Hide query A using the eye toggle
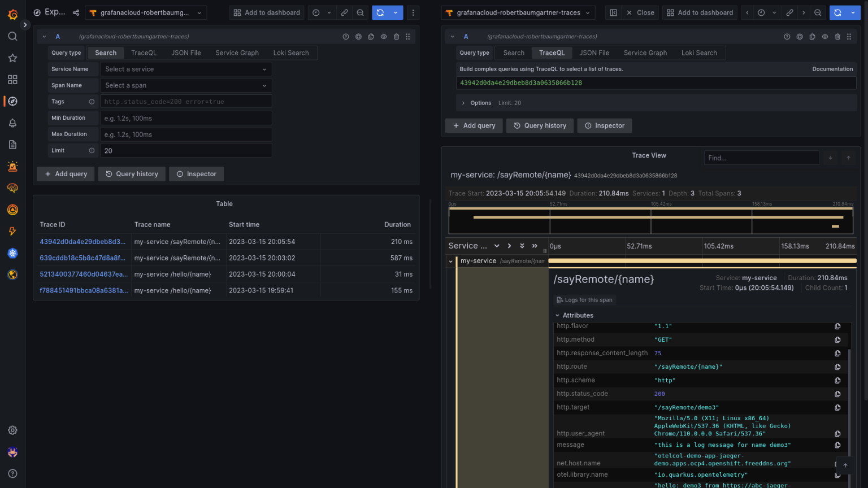The width and height of the screenshot is (868, 488). pos(384,36)
